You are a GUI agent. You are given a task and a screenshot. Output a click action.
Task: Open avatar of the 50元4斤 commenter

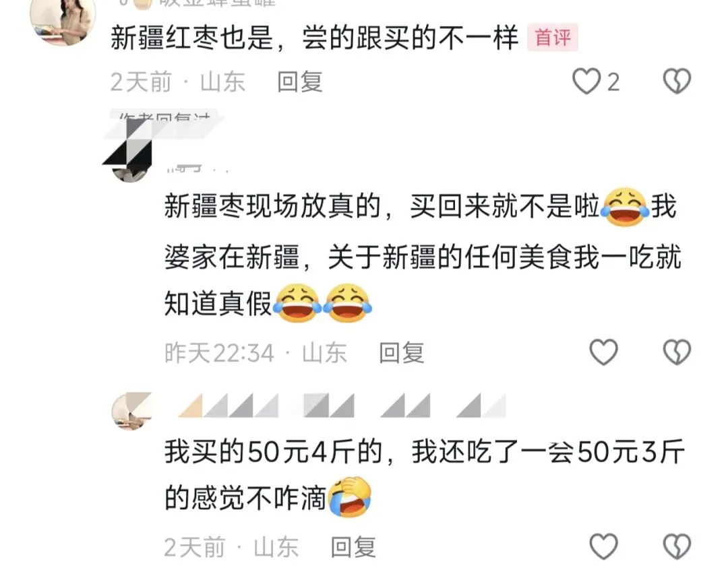pos(132,411)
